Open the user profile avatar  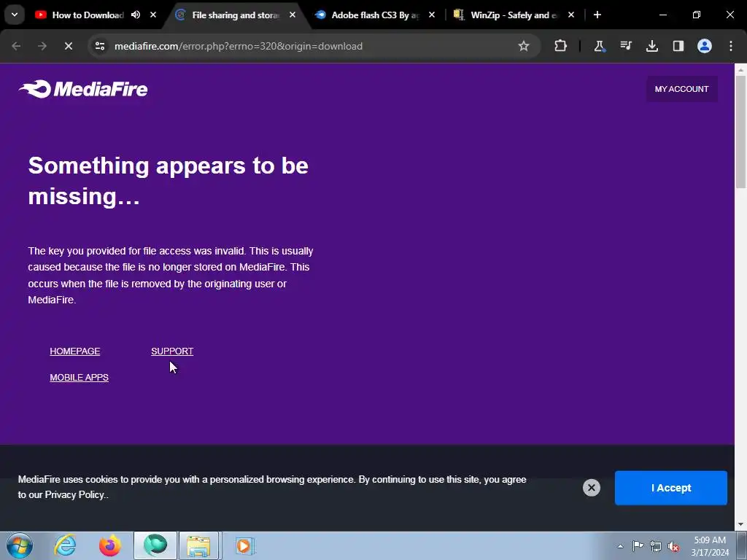pyautogui.click(x=705, y=46)
